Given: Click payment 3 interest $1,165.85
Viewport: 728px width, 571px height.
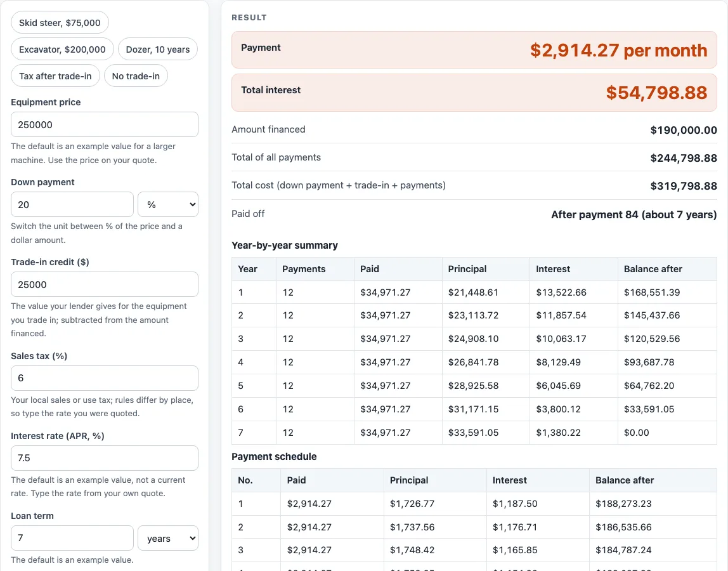Looking at the screenshot, I should click(515, 550).
